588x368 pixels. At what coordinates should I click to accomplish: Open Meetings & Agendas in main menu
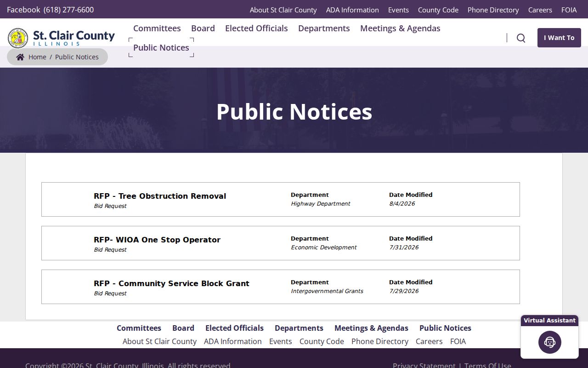400,28
